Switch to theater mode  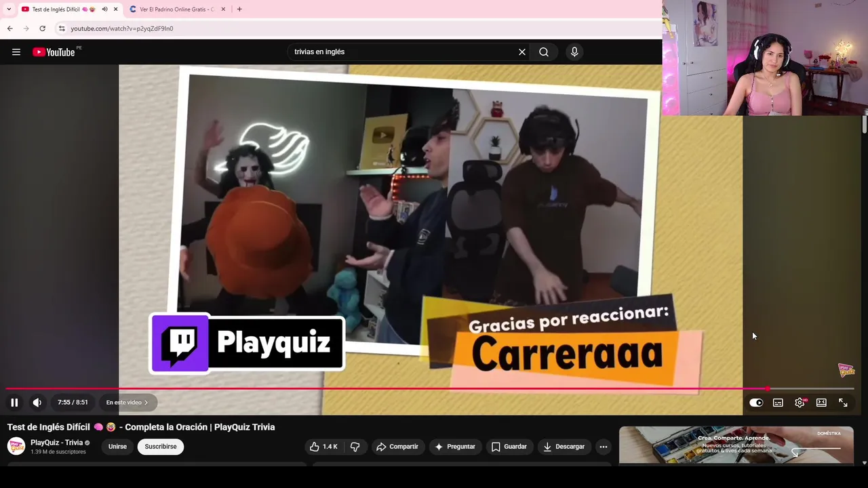(x=821, y=403)
